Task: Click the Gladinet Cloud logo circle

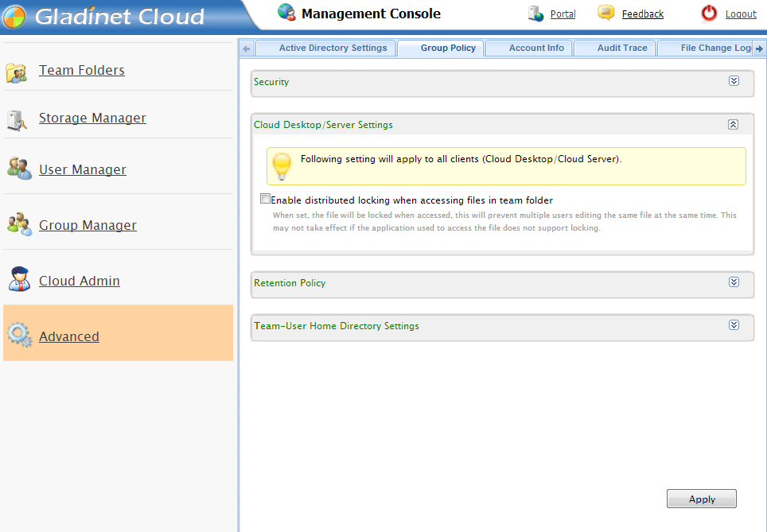Action: tap(14, 16)
